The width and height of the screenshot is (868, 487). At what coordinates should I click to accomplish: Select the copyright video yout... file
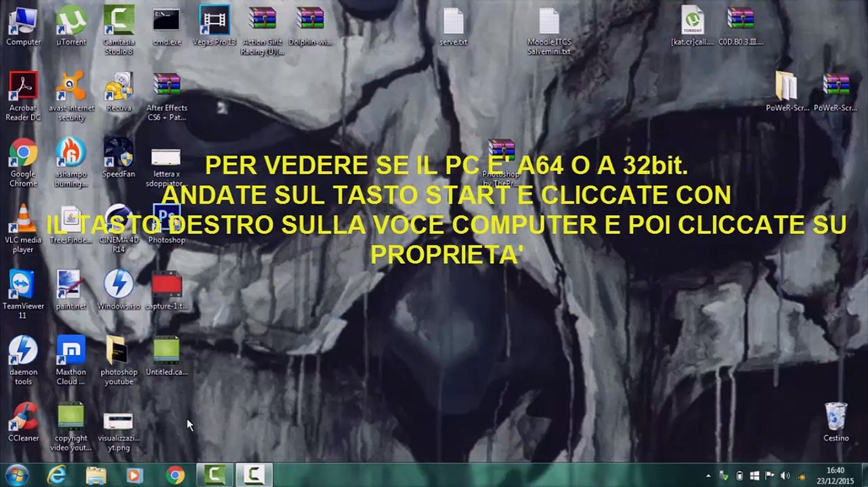coord(70,427)
